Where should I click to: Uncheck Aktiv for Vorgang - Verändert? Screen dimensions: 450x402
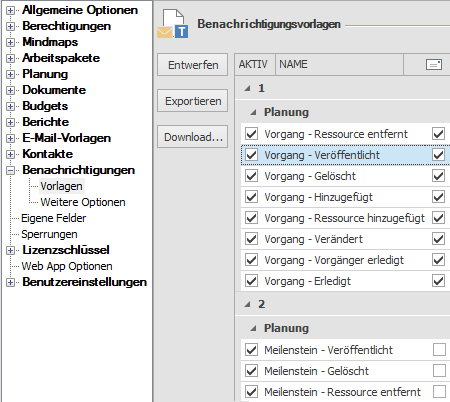click(x=251, y=239)
